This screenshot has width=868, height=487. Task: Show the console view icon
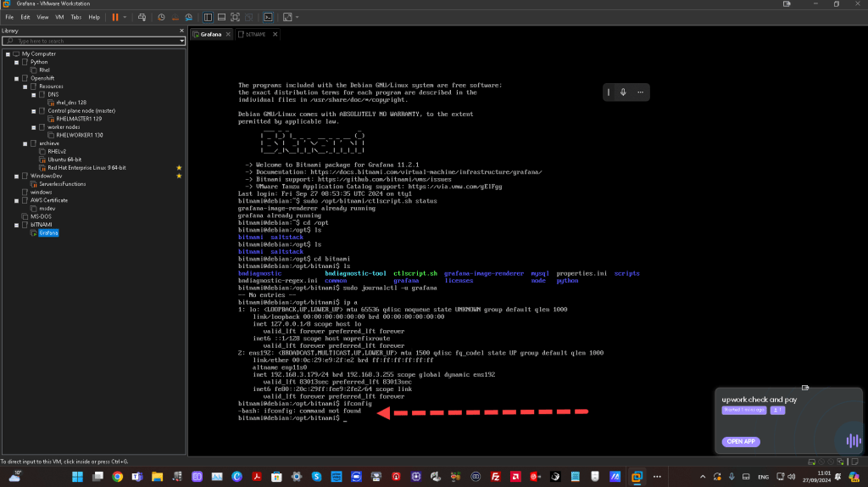point(268,17)
